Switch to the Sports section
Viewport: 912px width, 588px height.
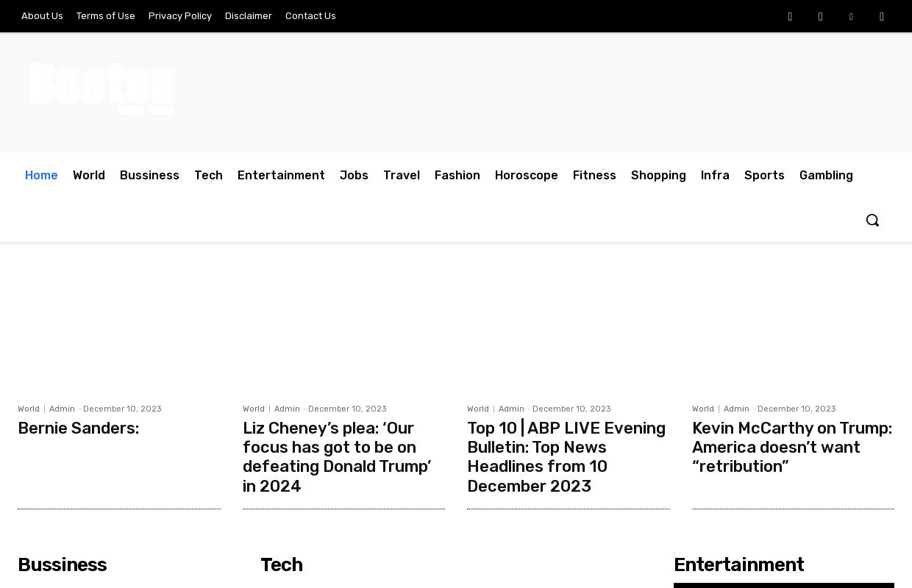tap(764, 175)
